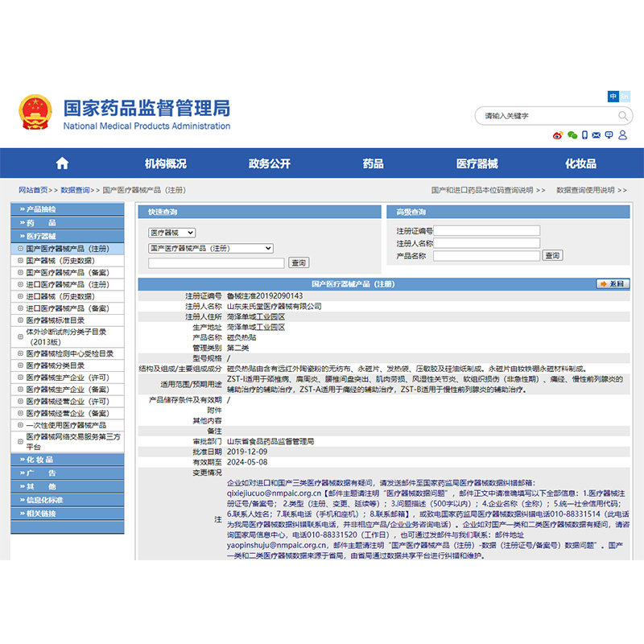Screen dimensions: 644x644
Task: Switch language to 中
Action: [x=613, y=97]
